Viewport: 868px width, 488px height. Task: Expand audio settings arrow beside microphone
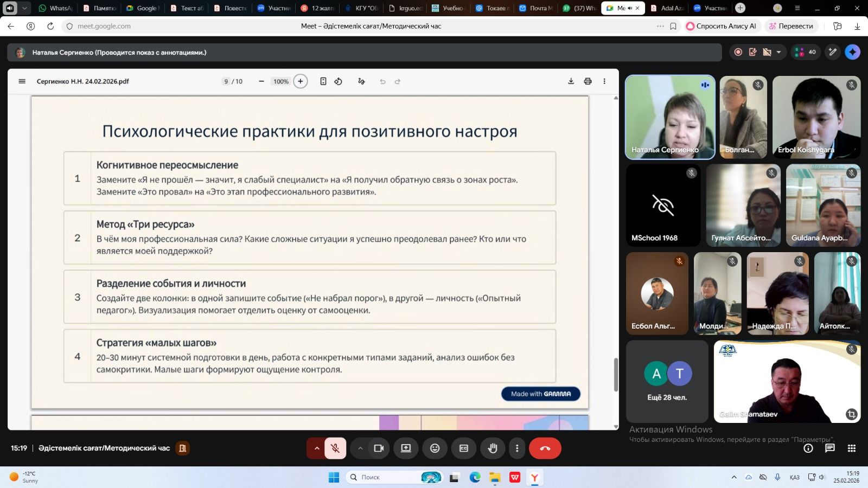click(317, 448)
